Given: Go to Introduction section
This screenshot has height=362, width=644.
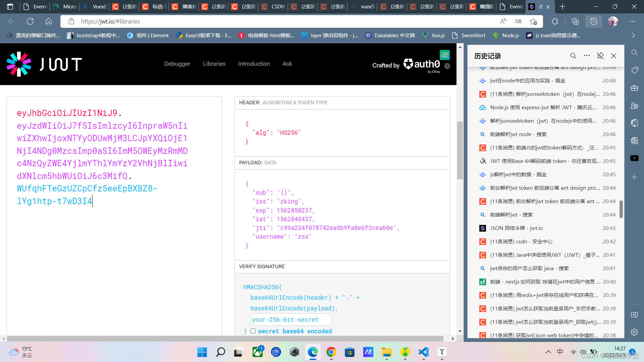Looking at the screenshot, I should click(254, 64).
